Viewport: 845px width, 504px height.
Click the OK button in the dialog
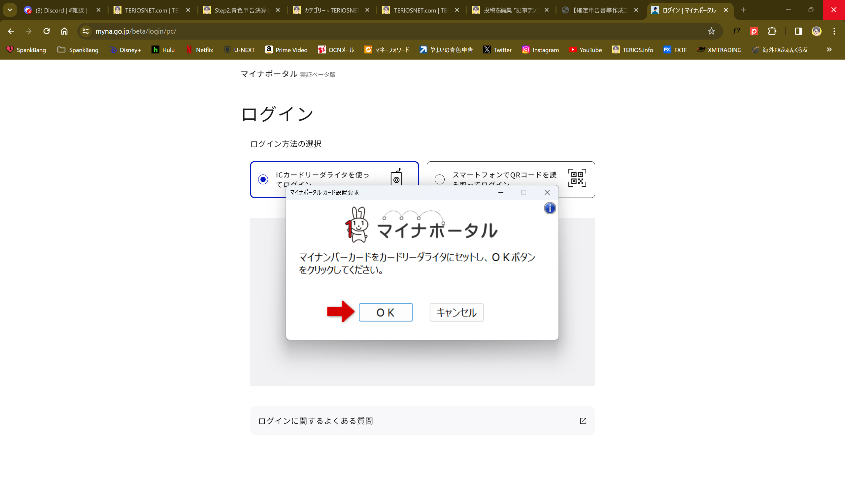click(386, 312)
